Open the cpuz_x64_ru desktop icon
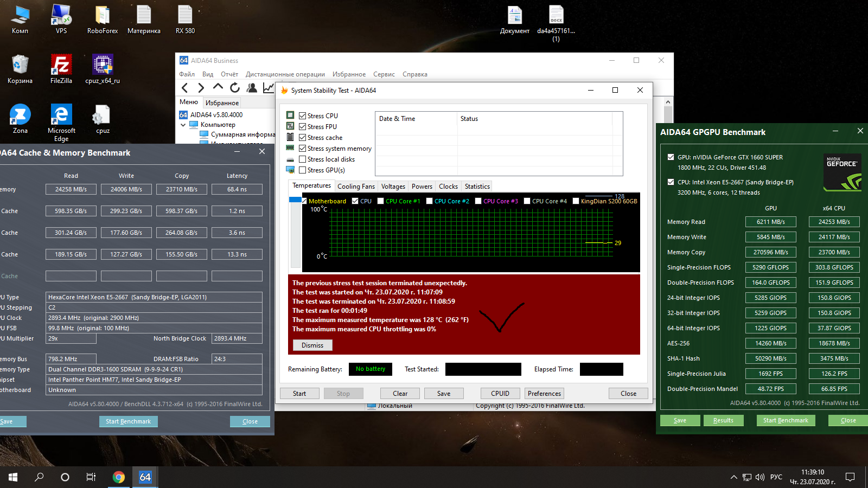The image size is (868, 488). pyautogui.click(x=103, y=69)
